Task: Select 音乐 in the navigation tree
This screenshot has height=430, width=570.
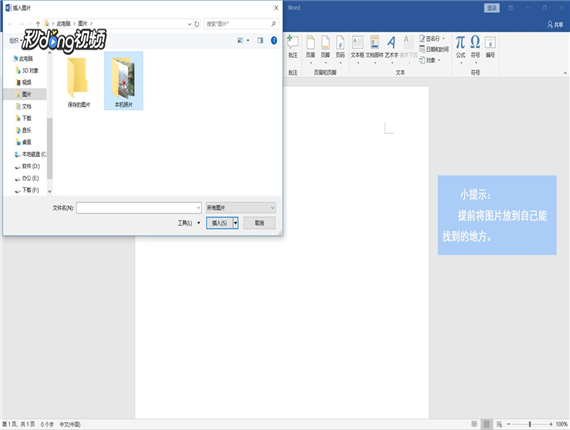Action: pyautogui.click(x=27, y=130)
